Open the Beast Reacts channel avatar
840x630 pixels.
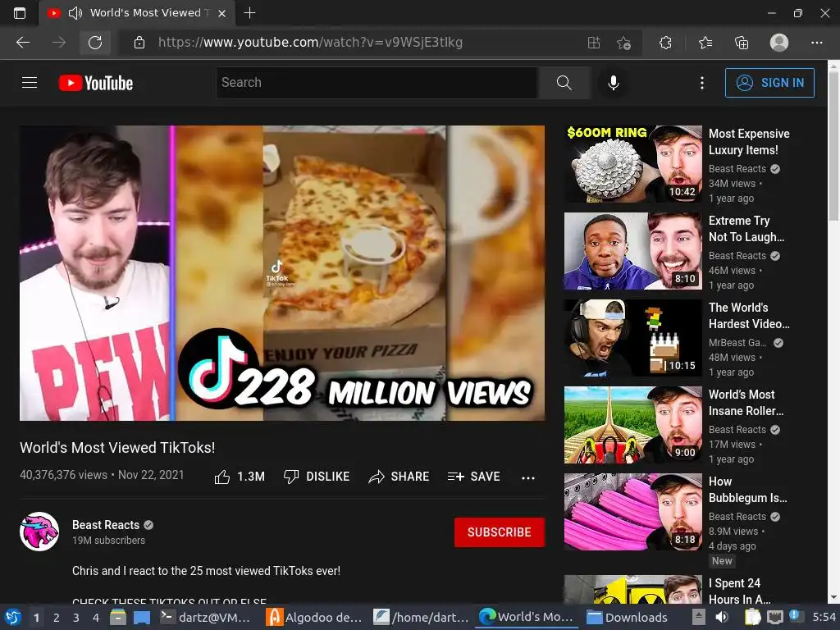[x=39, y=532]
